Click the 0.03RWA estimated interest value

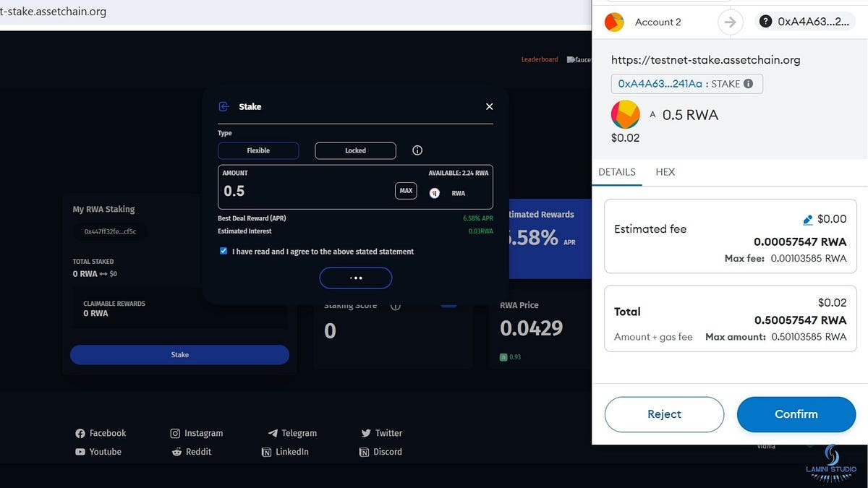click(x=481, y=231)
